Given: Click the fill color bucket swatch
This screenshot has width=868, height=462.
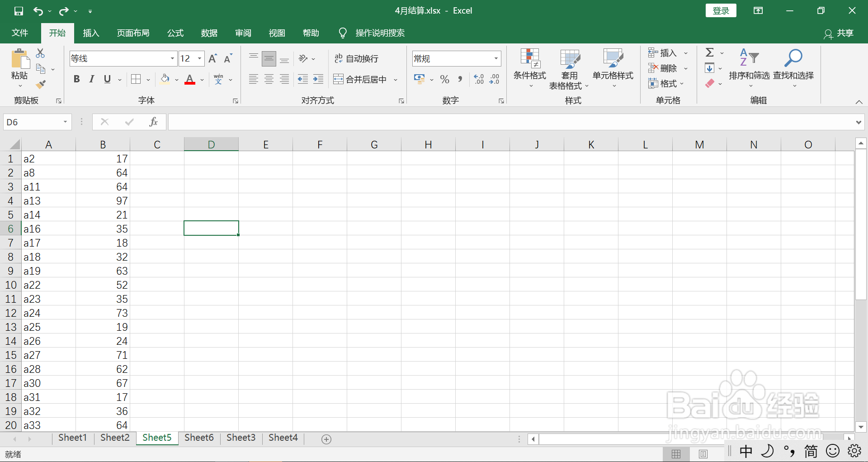Looking at the screenshot, I should tap(165, 79).
